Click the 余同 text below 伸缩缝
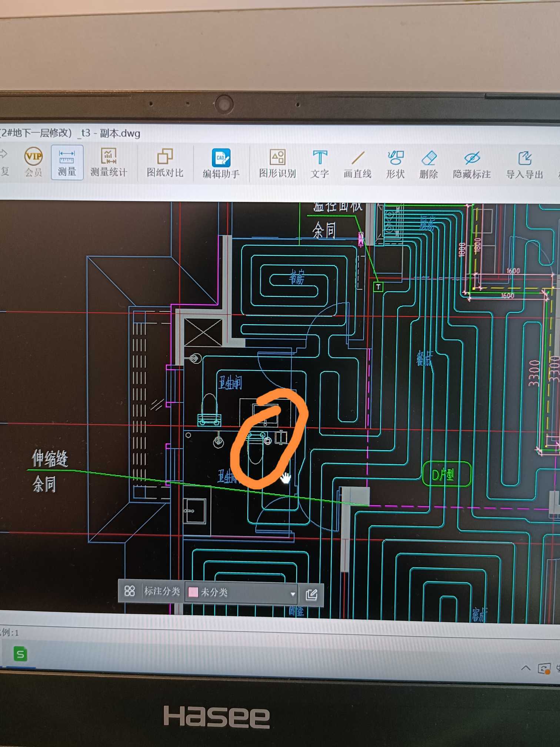The image size is (560, 747). [44, 484]
